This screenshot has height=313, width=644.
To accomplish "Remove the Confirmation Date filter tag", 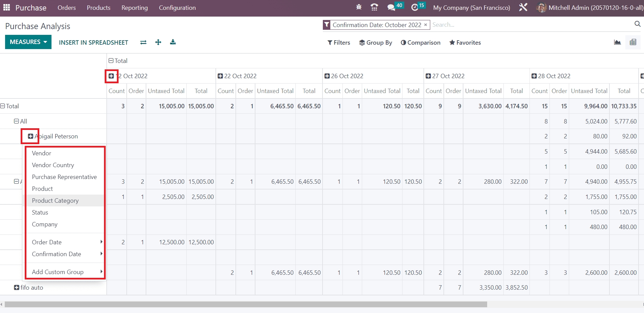I will [425, 25].
